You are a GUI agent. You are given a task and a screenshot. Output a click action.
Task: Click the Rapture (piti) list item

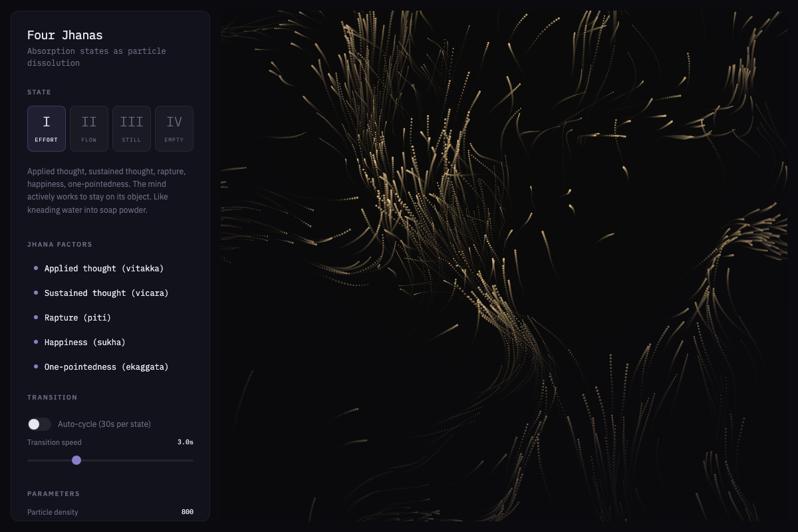click(x=78, y=318)
